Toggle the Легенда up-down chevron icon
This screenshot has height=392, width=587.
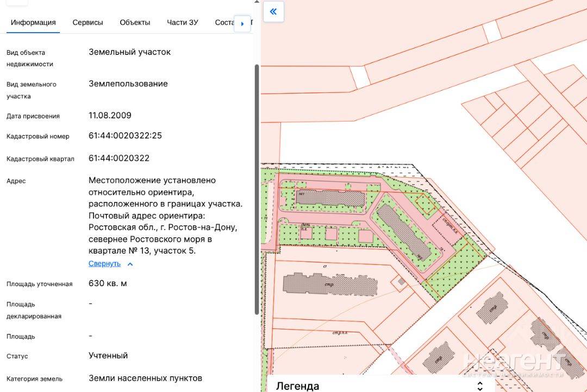pos(480,386)
